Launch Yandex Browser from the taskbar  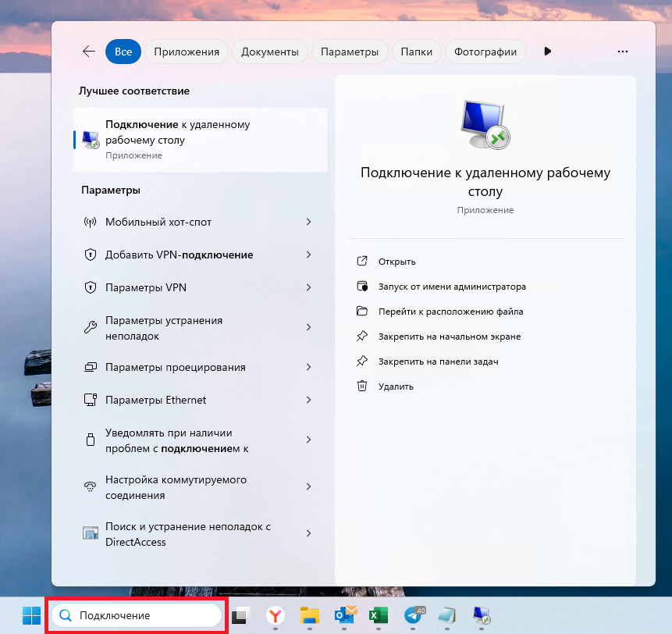(x=275, y=615)
